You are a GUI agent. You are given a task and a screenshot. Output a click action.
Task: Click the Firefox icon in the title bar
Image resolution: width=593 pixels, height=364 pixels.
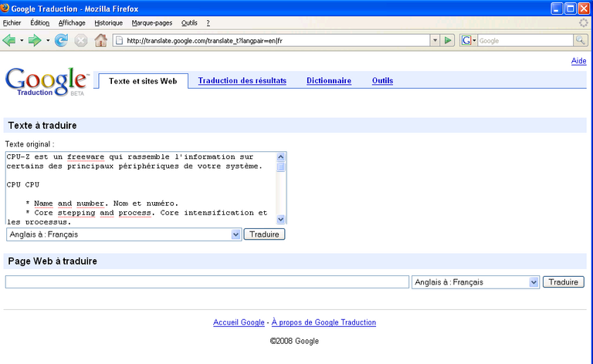coord(5,8)
